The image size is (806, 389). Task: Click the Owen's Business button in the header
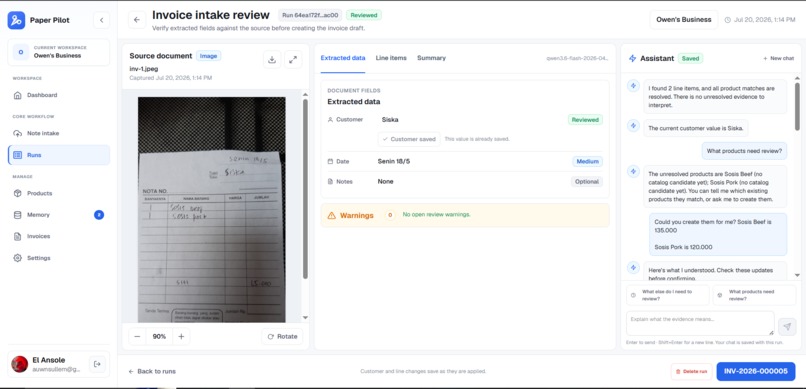point(684,20)
